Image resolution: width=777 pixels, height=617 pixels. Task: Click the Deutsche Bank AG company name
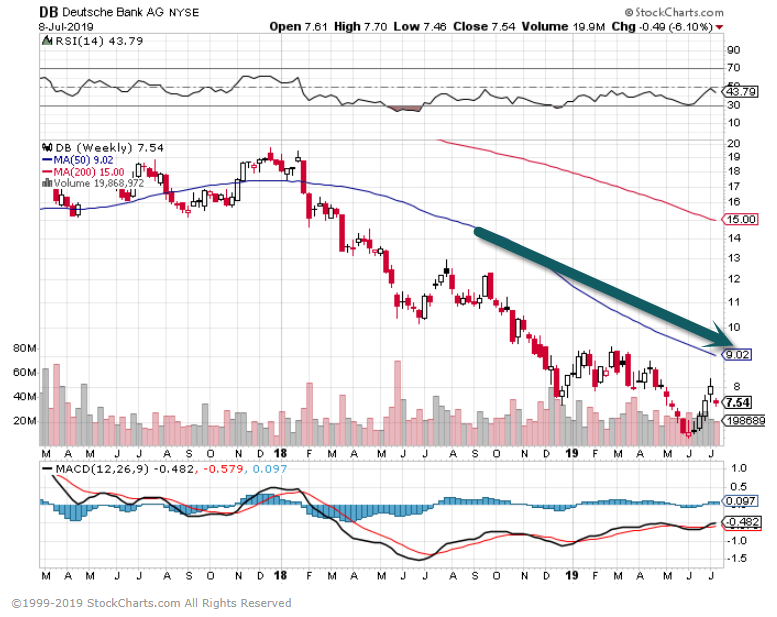[112, 12]
